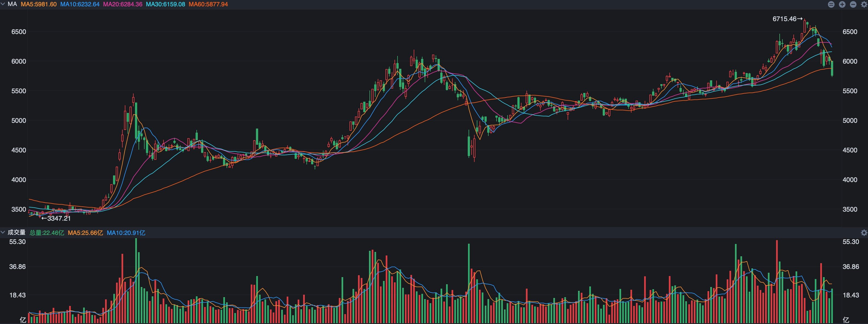
Task: Click the plus zoom-in icon
Action: pyautogui.click(x=842, y=4)
